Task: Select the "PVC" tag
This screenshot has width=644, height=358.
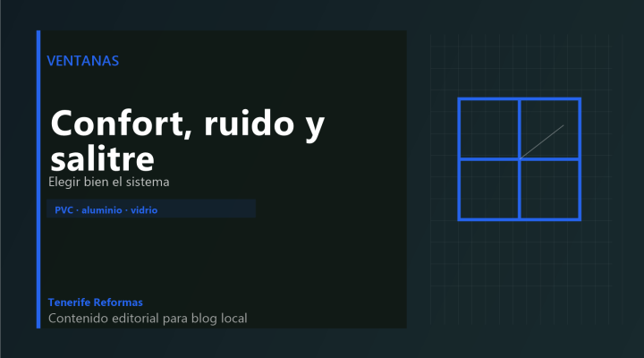Action: 64,209
